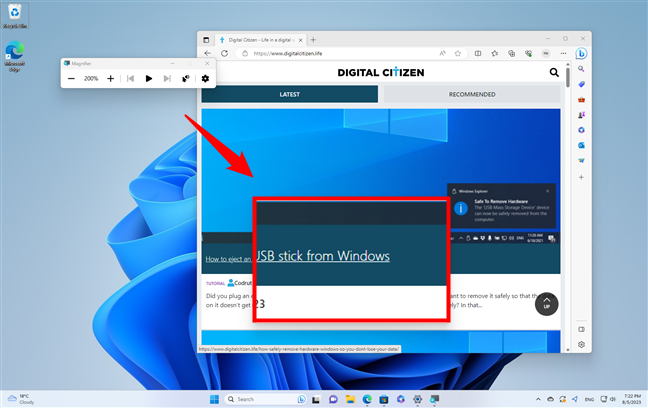
Task: Open Microsoft 365 taskbar icon
Action: pyautogui.click(x=401, y=399)
